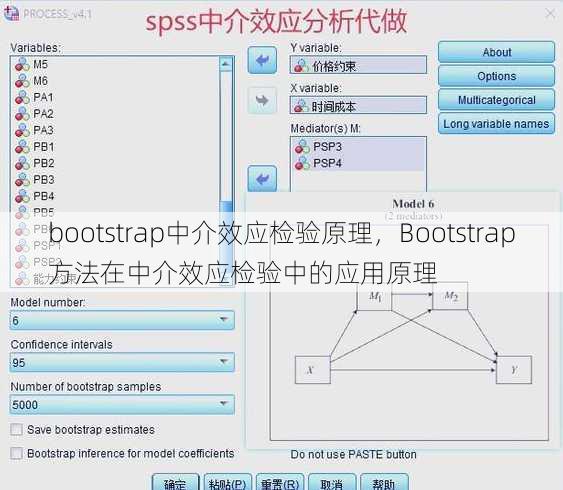Click Long variable names button
Screen dimensions: 563x490
(x=496, y=124)
